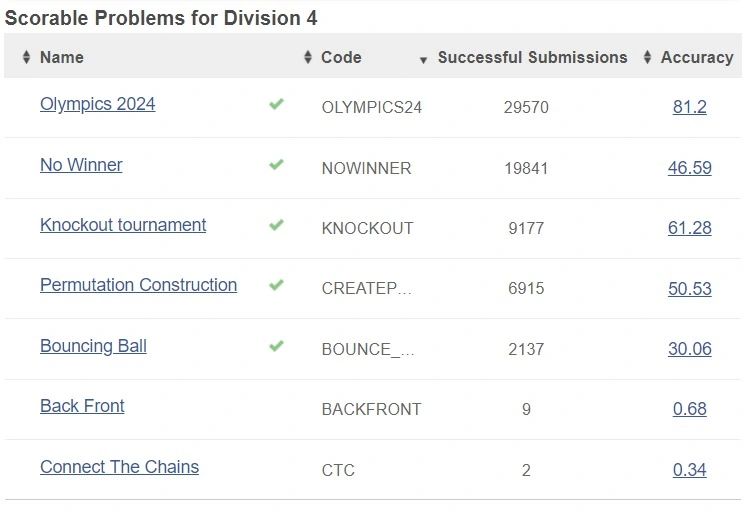This screenshot has height=519, width=747.
Task: Open Knockout tournament problem link
Action: click(x=123, y=225)
